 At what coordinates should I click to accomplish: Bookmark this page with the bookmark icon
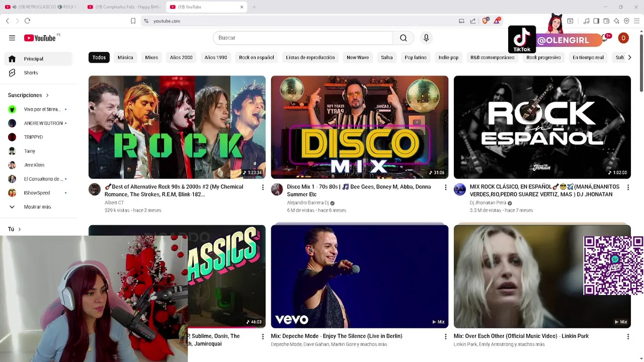(133, 21)
